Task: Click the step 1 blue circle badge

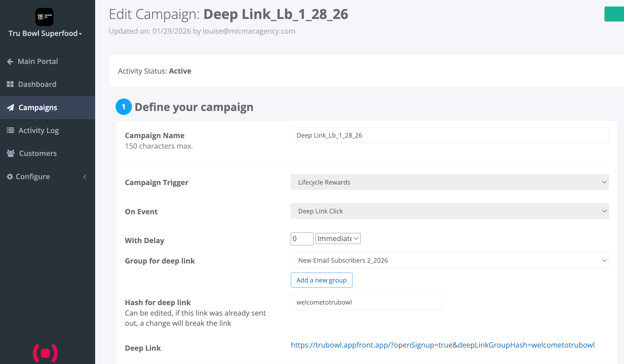Action: tap(123, 107)
